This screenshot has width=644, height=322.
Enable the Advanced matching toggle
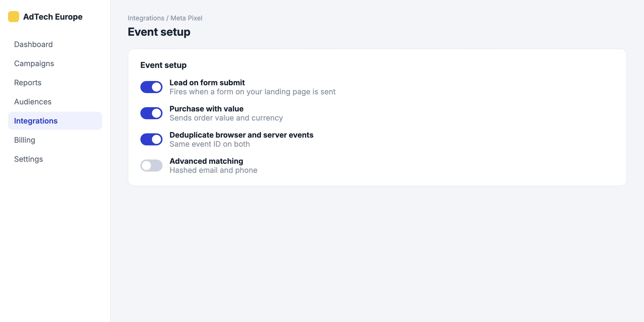click(151, 166)
